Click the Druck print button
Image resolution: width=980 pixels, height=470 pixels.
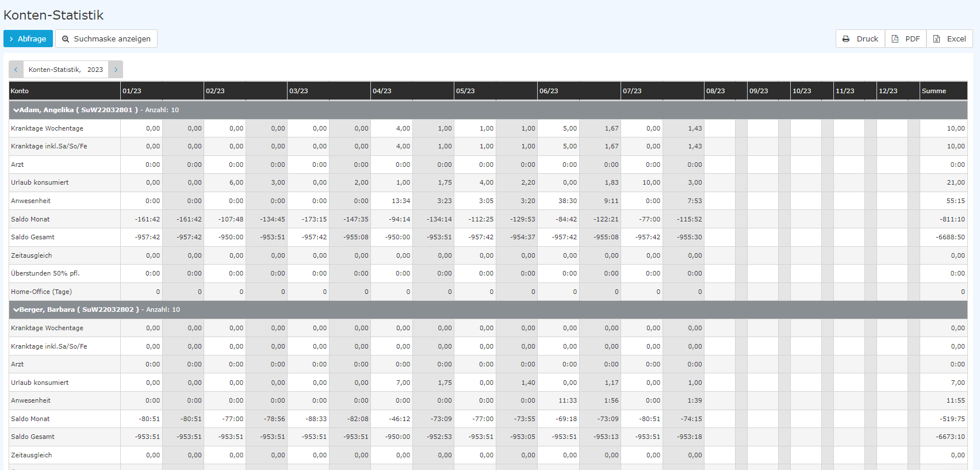[860, 39]
